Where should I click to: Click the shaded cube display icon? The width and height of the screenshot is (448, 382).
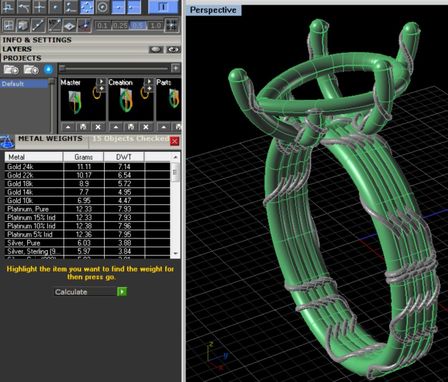pyautogui.click(x=24, y=25)
